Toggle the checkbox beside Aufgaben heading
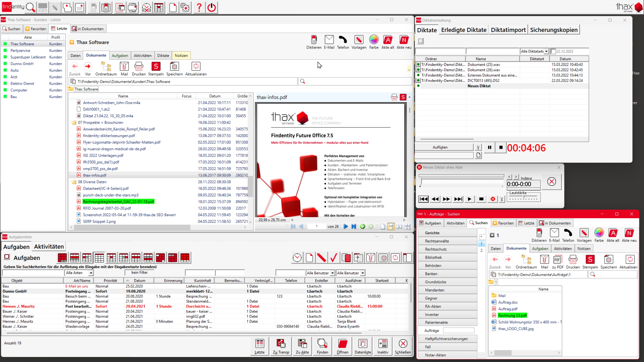 coord(7,257)
